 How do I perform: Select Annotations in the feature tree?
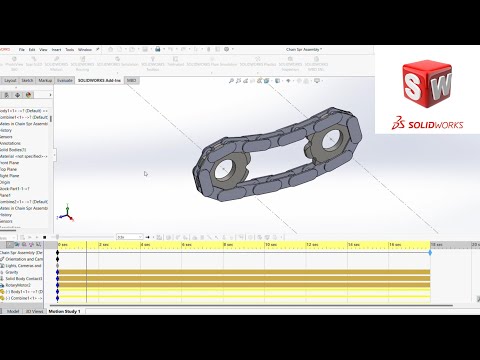point(10,143)
